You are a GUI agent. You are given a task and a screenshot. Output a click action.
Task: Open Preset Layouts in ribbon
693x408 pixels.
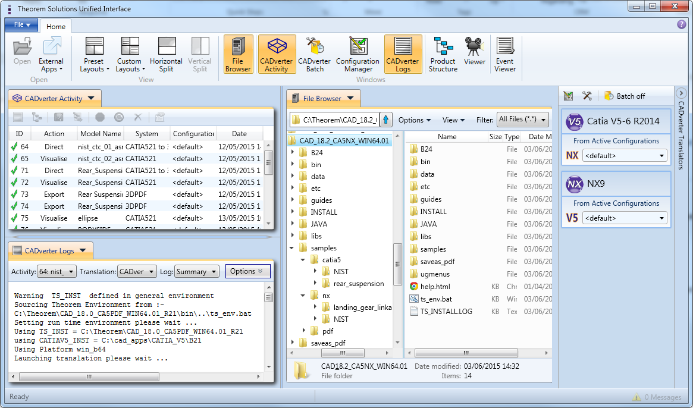coord(94,55)
